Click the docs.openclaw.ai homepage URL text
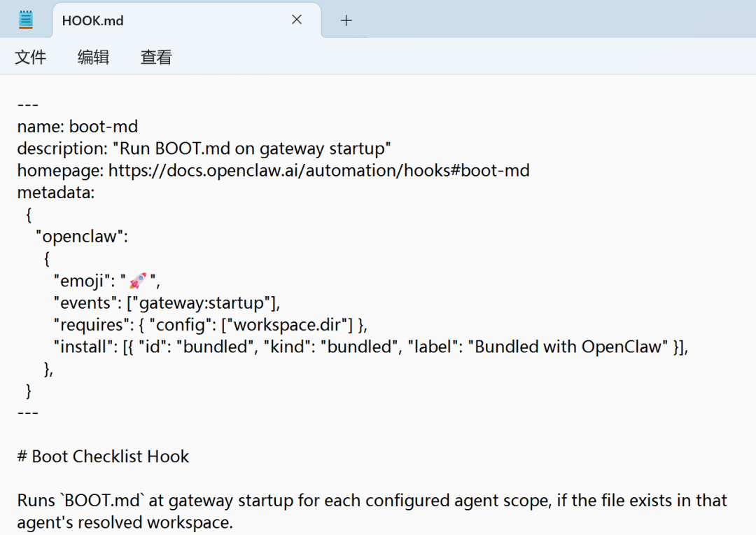The width and height of the screenshot is (756, 535). 318,170
